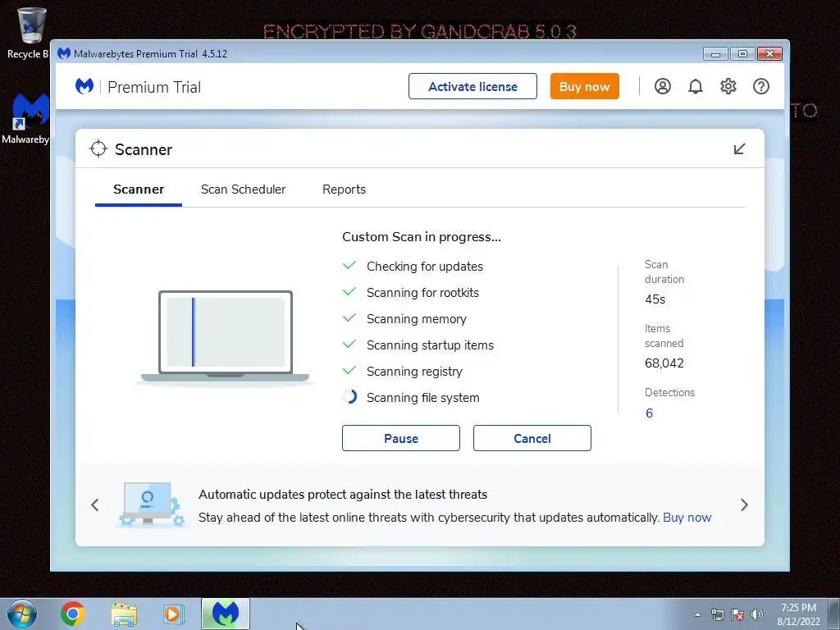Open Malwarebytes settings gear
The height and width of the screenshot is (630, 840).
[728, 86]
